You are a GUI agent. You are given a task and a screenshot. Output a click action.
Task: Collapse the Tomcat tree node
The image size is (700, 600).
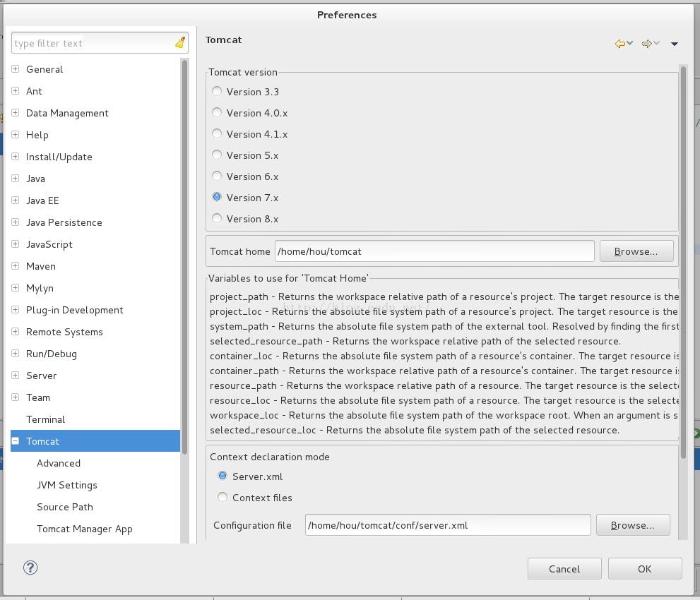(x=15, y=440)
